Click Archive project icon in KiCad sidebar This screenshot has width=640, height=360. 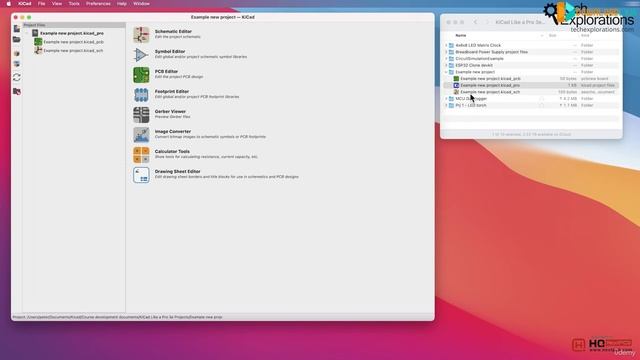tap(17, 53)
